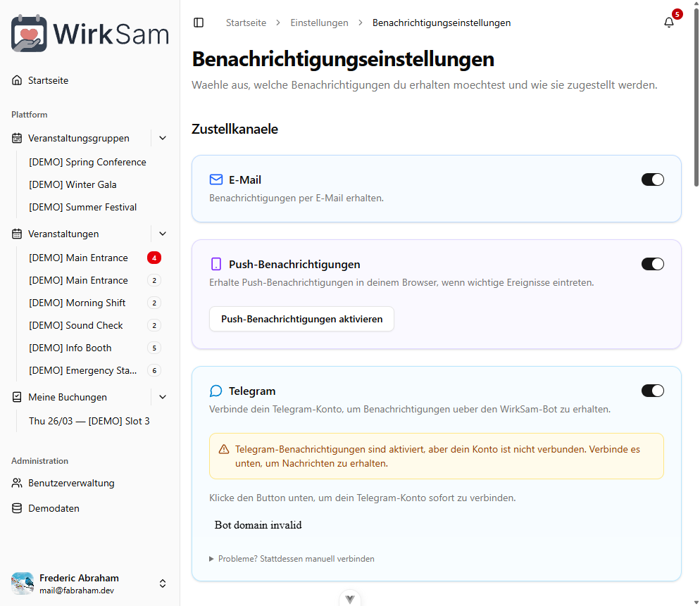
Task: Click the Emergency Sta... count badge
Action: pyautogui.click(x=154, y=370)
